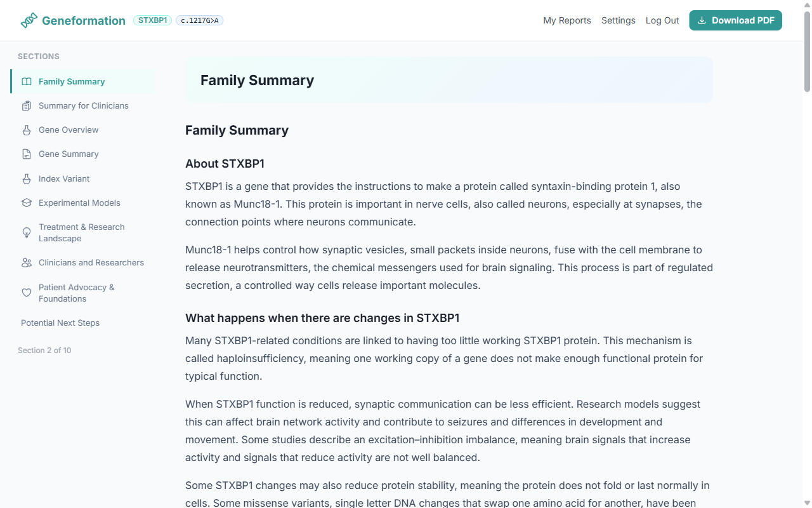Image resolution: width=812 pixels, height=508 pixels.
Task: Click the download arrow icon inside Download PDF
Action: pos(702,20)
